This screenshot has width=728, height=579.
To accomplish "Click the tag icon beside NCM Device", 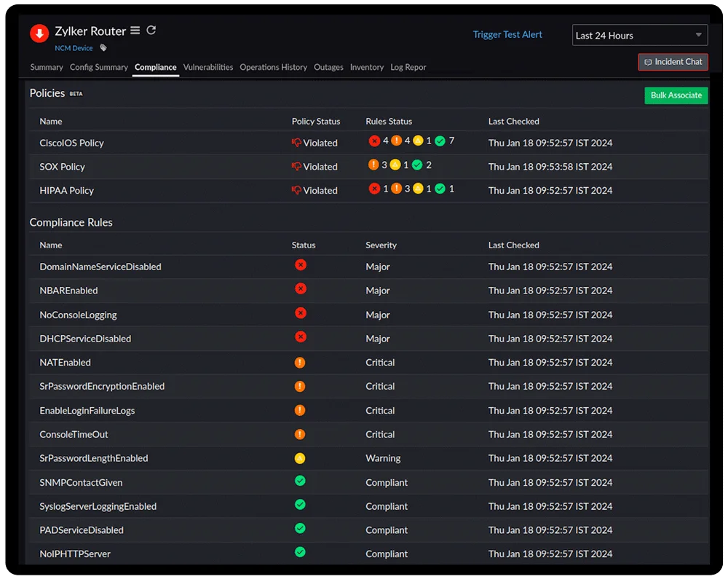I will [x=103, y=48].
